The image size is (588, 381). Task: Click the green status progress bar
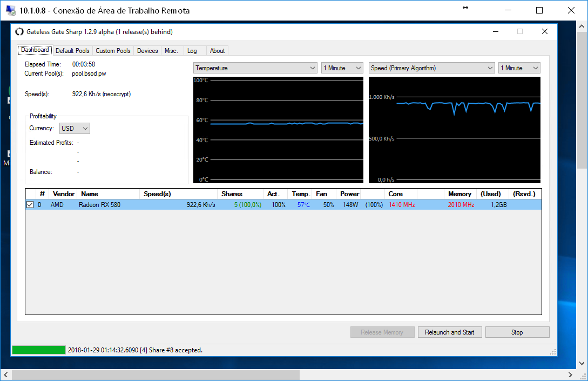[x=39, y=350]
